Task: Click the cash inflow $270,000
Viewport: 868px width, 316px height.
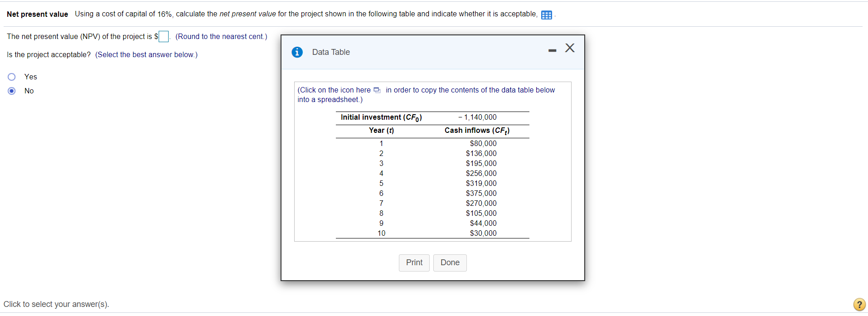Action: tap(481, 203)
